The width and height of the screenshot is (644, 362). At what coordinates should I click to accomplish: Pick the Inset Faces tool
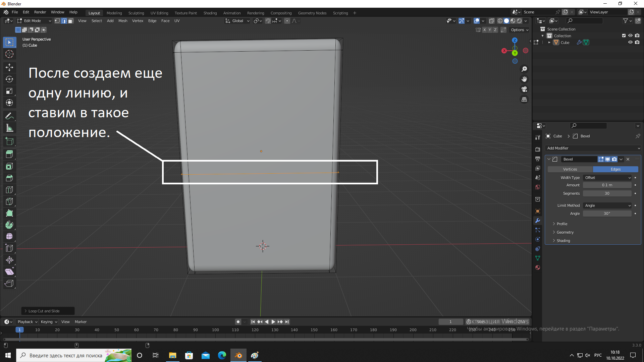(x=9, y=166)
